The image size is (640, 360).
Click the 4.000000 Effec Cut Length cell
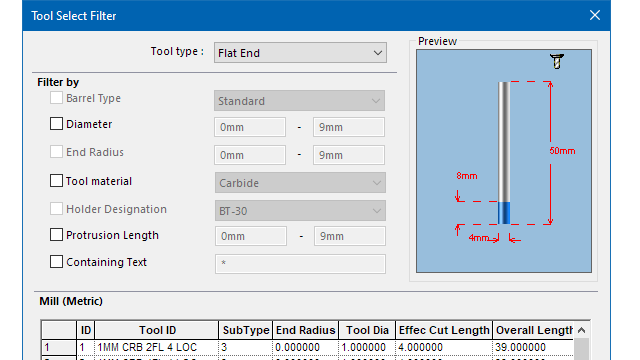[444, 347]
